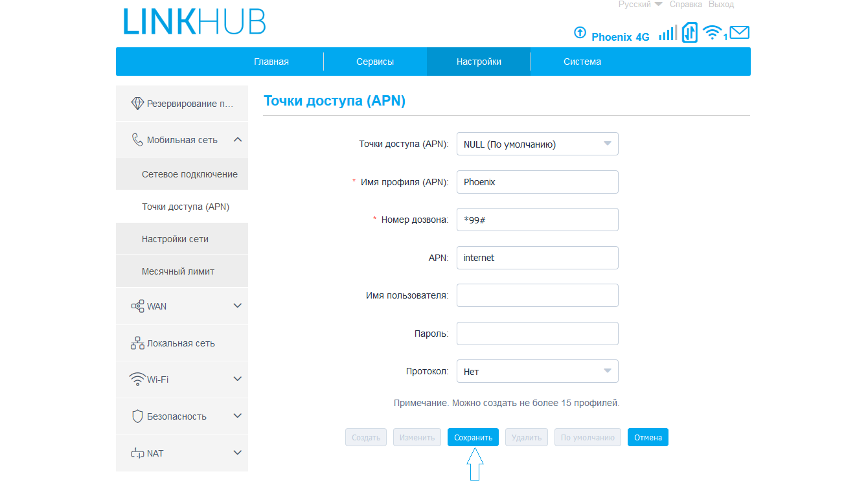Open Сетевое подключение in sidebar

[182, 174]
